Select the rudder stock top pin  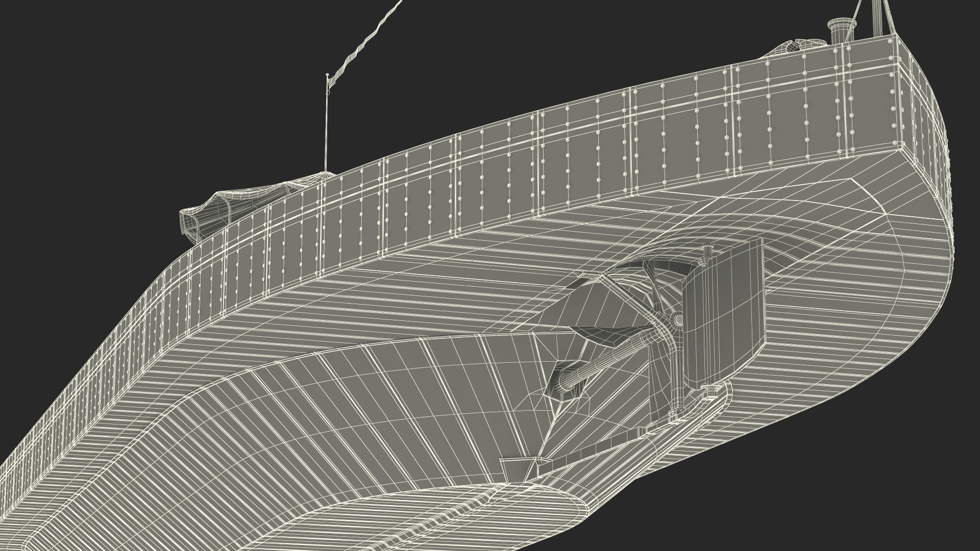click(x=706, y=252)
